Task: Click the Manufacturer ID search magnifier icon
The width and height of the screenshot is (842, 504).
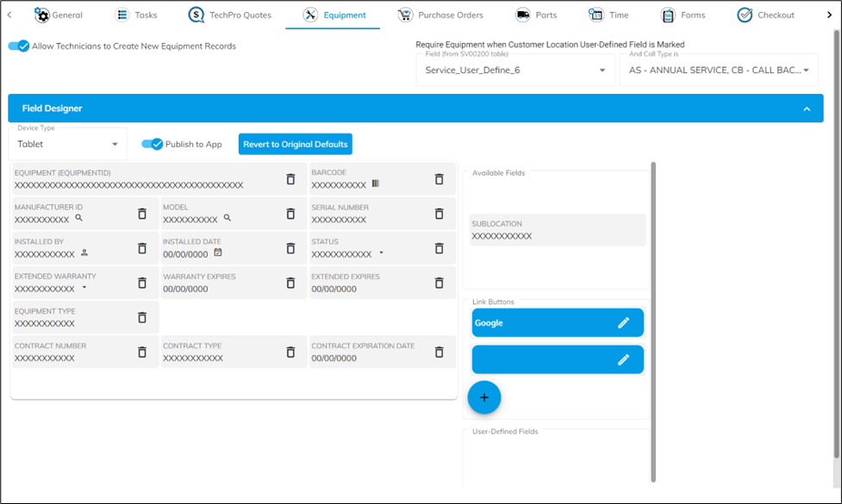Action: coord(78,219)
